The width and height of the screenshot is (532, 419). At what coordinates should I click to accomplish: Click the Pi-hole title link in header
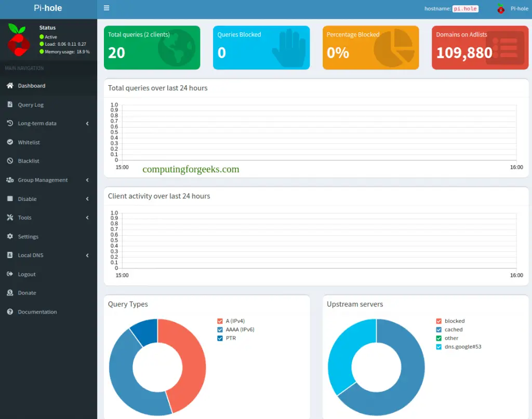48,8
